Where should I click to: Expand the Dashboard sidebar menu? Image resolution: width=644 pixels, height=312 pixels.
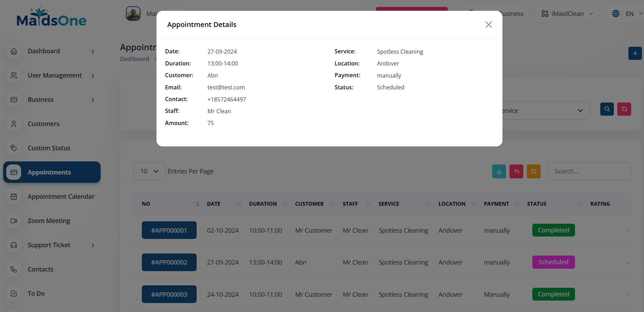[x=52, y=51]
